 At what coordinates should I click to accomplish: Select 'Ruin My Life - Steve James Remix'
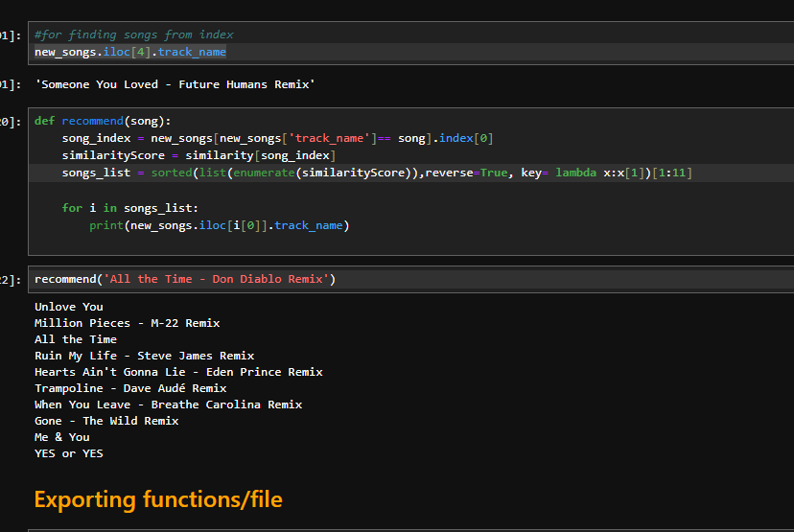pos(144,356)
